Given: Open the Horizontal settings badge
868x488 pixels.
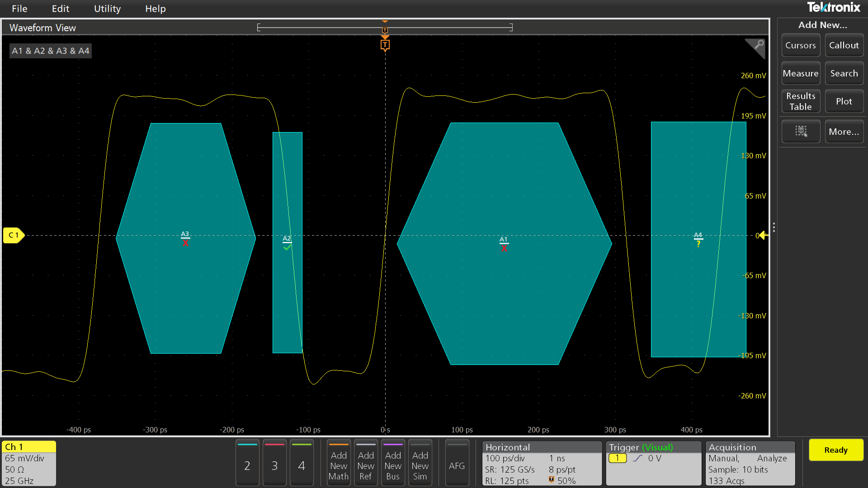Looking at the screenshot, I should pos(542,463).
